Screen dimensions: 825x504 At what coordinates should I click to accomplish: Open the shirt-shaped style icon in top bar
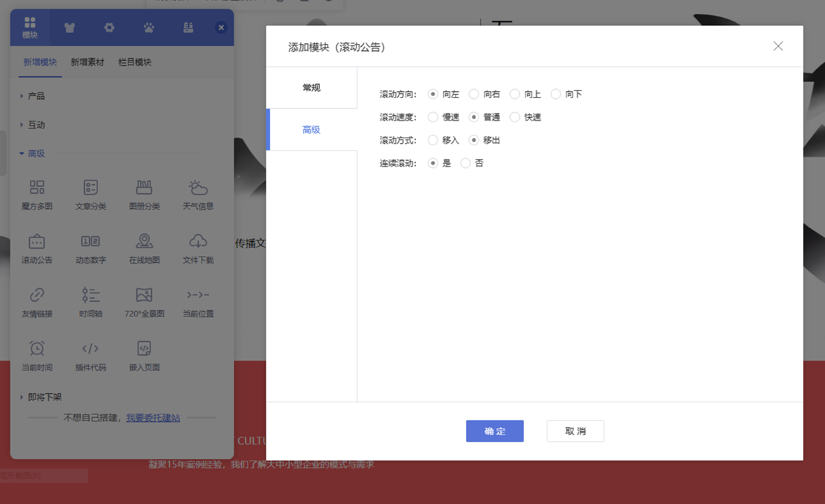[70, 27]
